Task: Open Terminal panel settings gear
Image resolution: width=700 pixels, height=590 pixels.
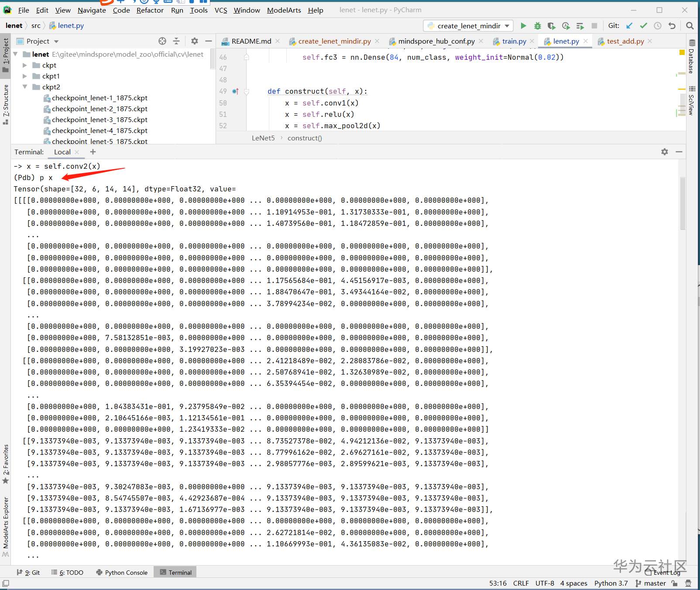Action: pos(665,152)
